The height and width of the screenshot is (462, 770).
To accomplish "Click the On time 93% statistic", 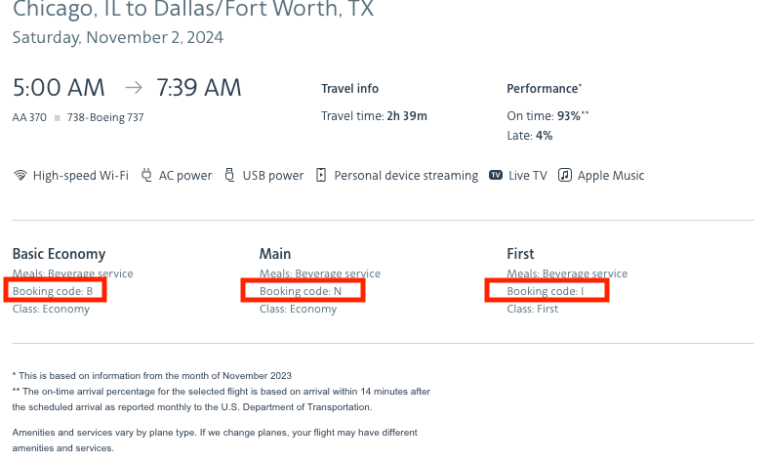I will 546,116.
